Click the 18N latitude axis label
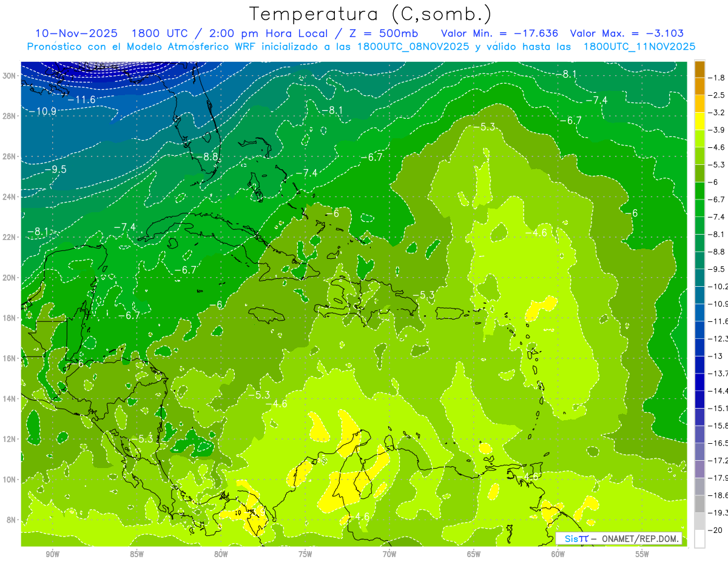This screenshot has height=562, width=728. click(x=9, y=318)
